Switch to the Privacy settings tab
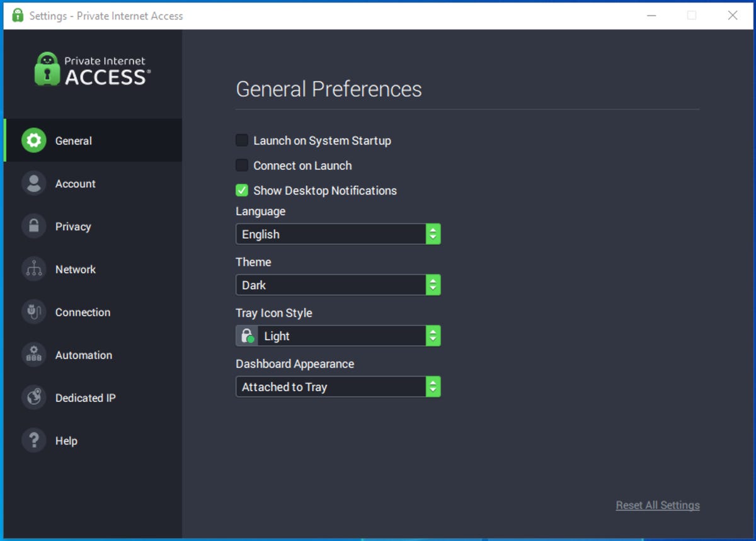This screenshot has height=541, width=756. point(93,226)
